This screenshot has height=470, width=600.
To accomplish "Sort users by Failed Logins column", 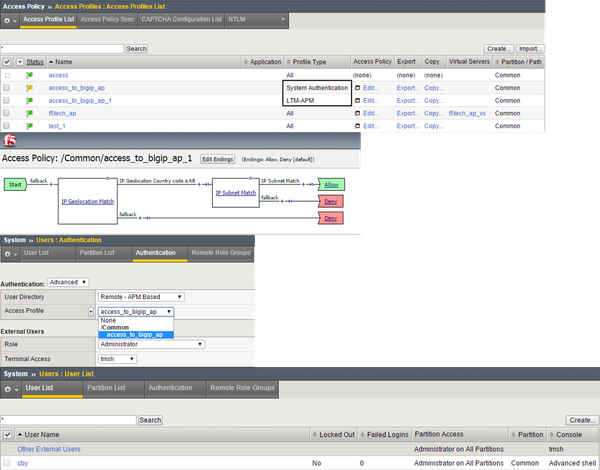I will click(x=384, y=434).
